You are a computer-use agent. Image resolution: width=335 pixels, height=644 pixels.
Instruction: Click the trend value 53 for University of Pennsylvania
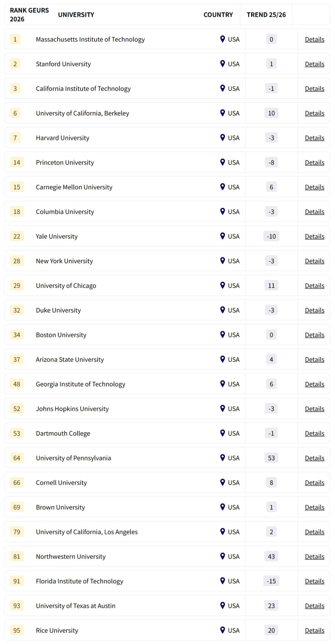point(271,458)
